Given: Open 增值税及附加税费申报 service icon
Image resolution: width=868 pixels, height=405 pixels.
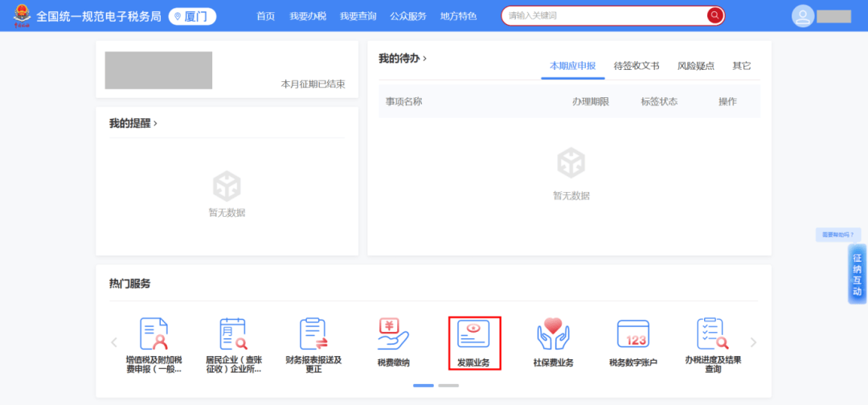Looking at the screenshot, I should [154, 334].
